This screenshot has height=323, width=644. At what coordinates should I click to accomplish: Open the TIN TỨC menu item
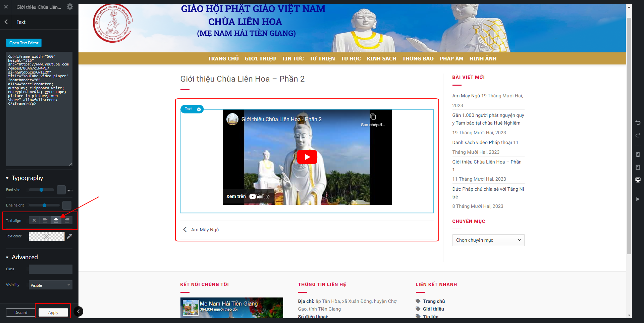[x=293, y=58]
